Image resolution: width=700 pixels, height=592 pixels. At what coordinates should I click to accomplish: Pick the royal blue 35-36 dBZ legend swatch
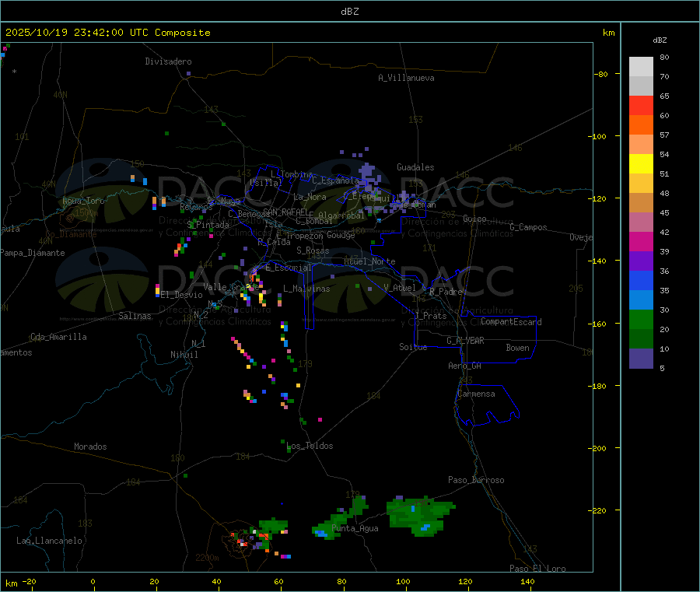(641, 280)
